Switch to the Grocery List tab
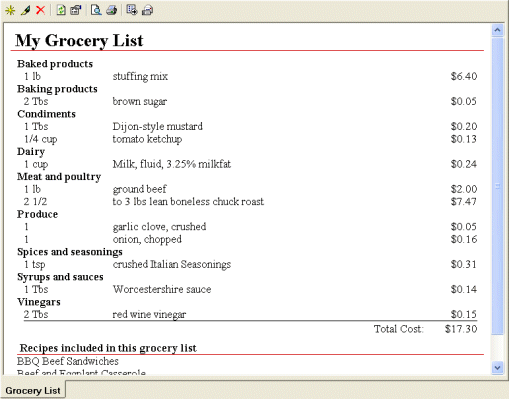This screenshot has height=399, width=509. [33, 390]
